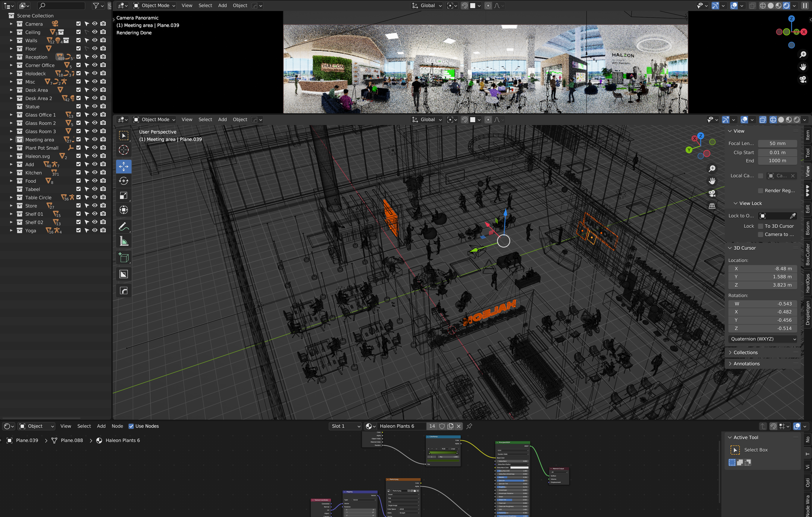This screenshot has width=812, height=517.
Task: Select the 3D Cursor tool
Action: 123,150
